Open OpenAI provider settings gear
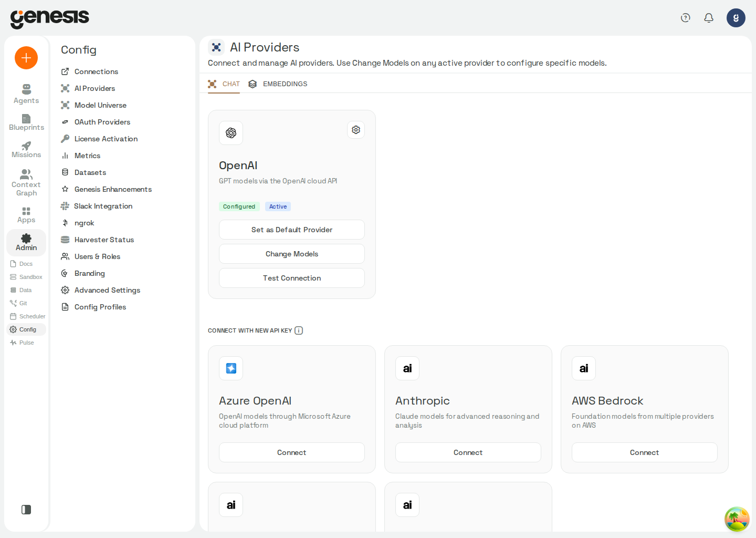This screenshot has height=538, width=756. tap(356, 130)
